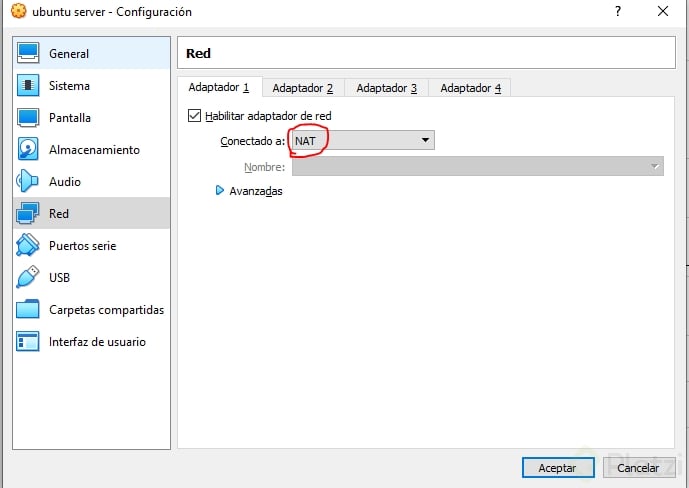
Task: Open the Conectado a NAT dropdown
Action: click(362, 141)
